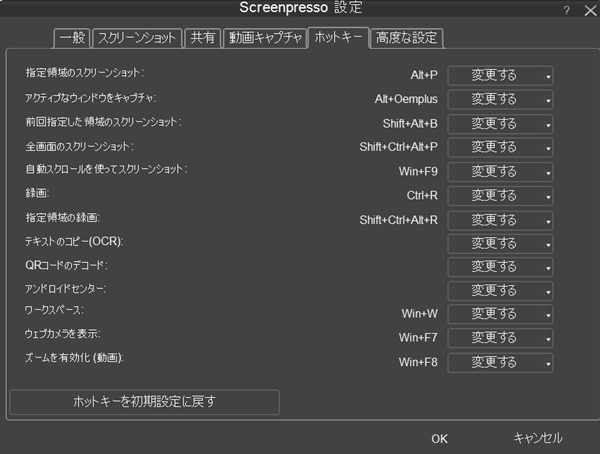Click the Alt+P hotkey value
Viewport: 600px width, 454px height.
click(424, 75)
